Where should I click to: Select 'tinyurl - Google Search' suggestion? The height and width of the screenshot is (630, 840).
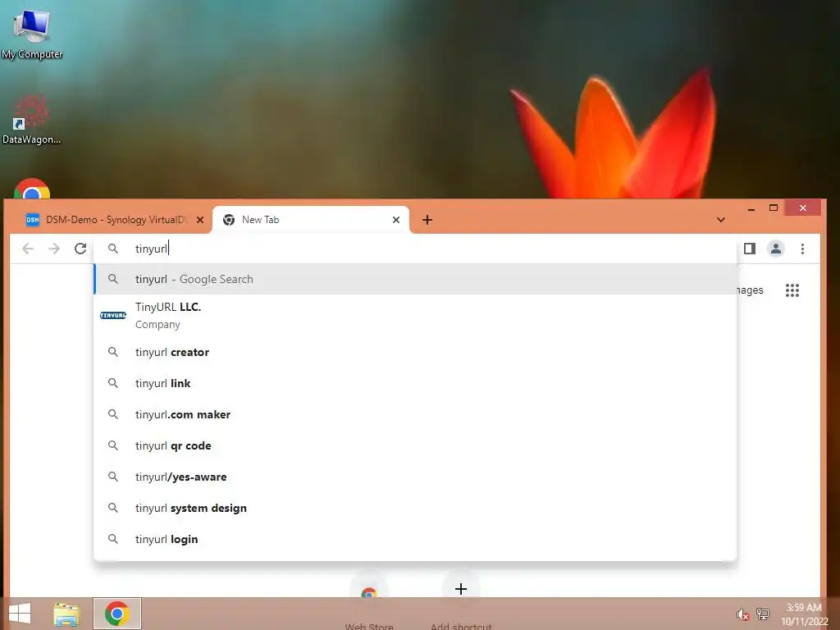pyautogui.click(x=415, y=279)
